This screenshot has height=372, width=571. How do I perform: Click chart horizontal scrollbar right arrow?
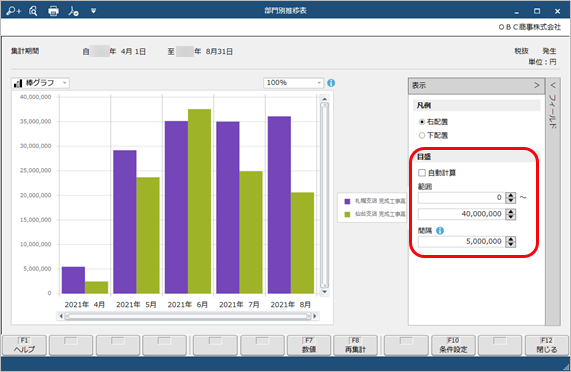[315, 316]
